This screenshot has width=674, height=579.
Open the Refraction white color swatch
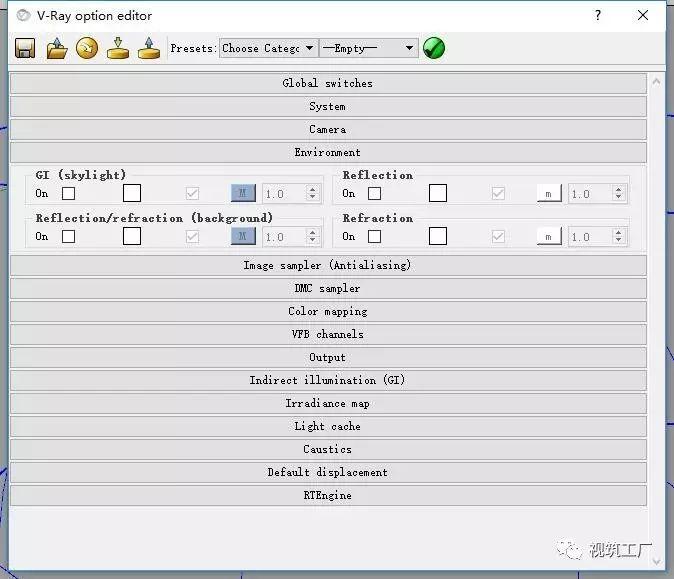tap(438, 236)
